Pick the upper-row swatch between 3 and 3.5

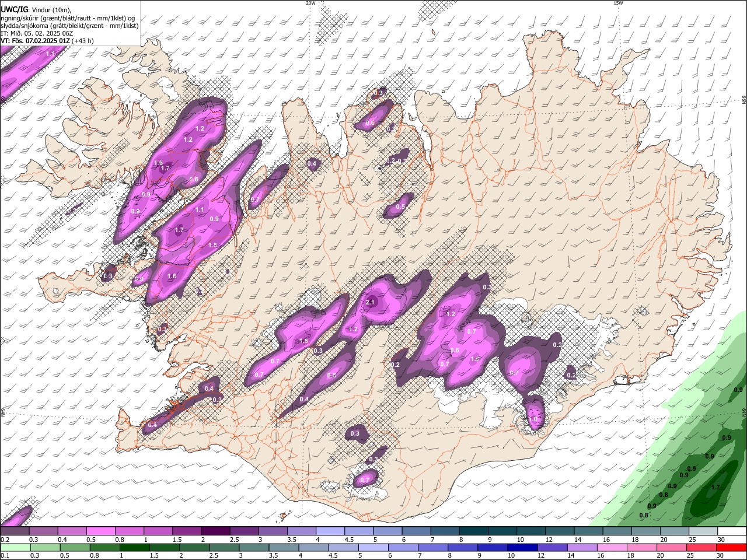273,531
